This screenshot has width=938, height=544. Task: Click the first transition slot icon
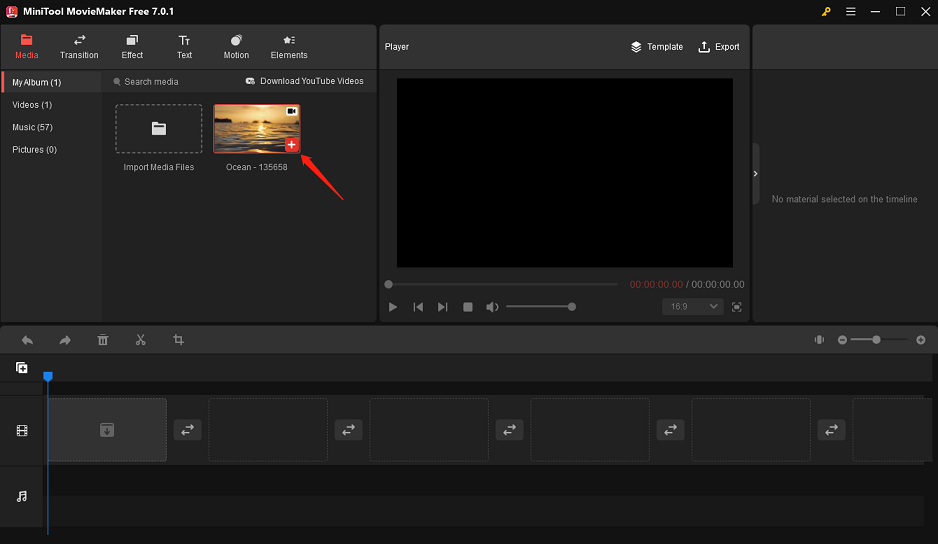point(187,430)
